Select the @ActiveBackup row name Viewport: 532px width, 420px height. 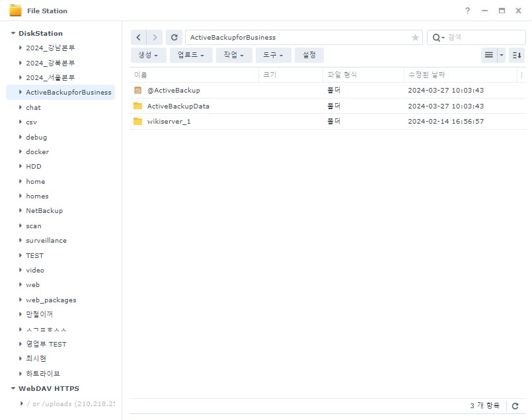pos(174,91)
